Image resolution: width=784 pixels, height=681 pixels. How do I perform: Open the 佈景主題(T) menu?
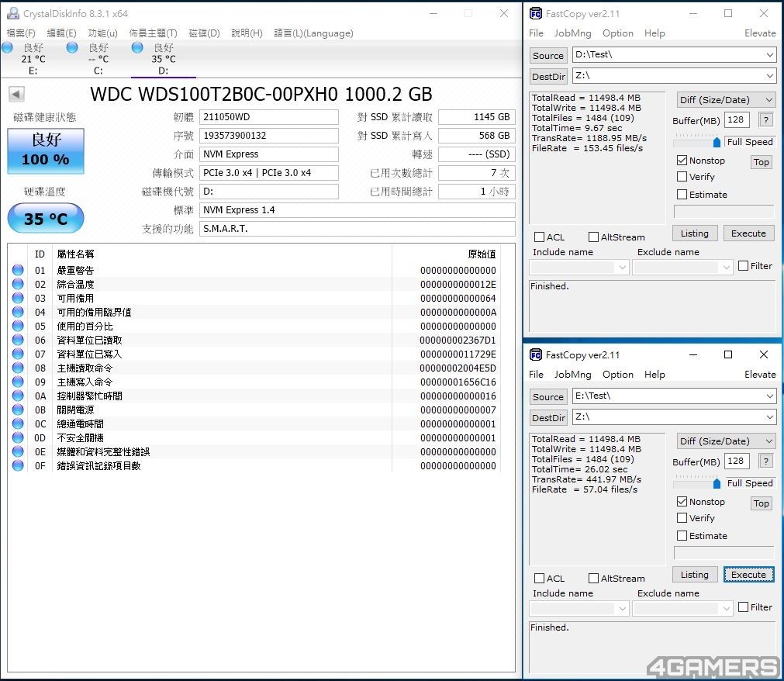(x=153, y=33)
